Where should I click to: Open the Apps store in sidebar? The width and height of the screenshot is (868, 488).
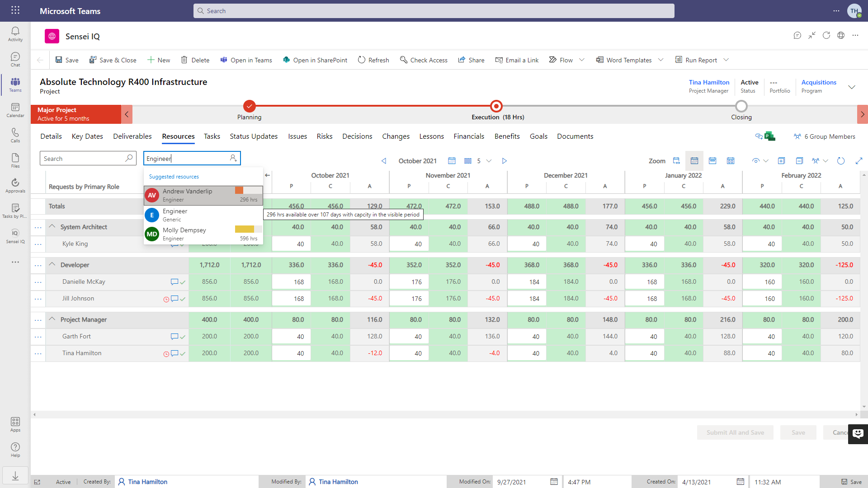15,424
